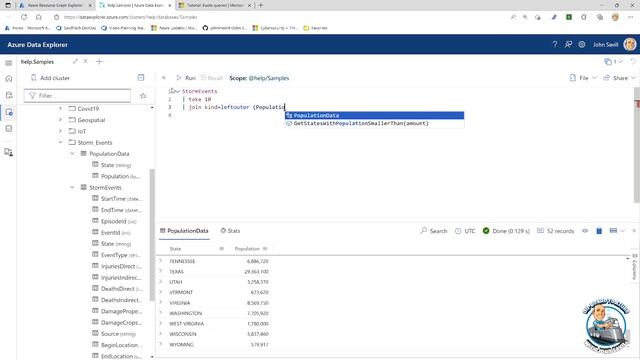This screenshot has width=640, height=360.
Task: Rename the help.Samples tab using the pencil icon
Action: tap(75, 61)
